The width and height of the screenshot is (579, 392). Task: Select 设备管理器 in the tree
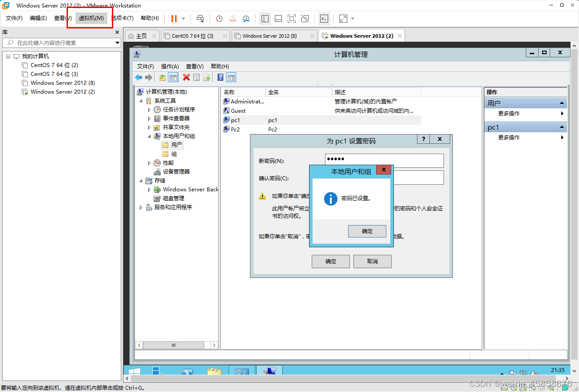(172, 172)
